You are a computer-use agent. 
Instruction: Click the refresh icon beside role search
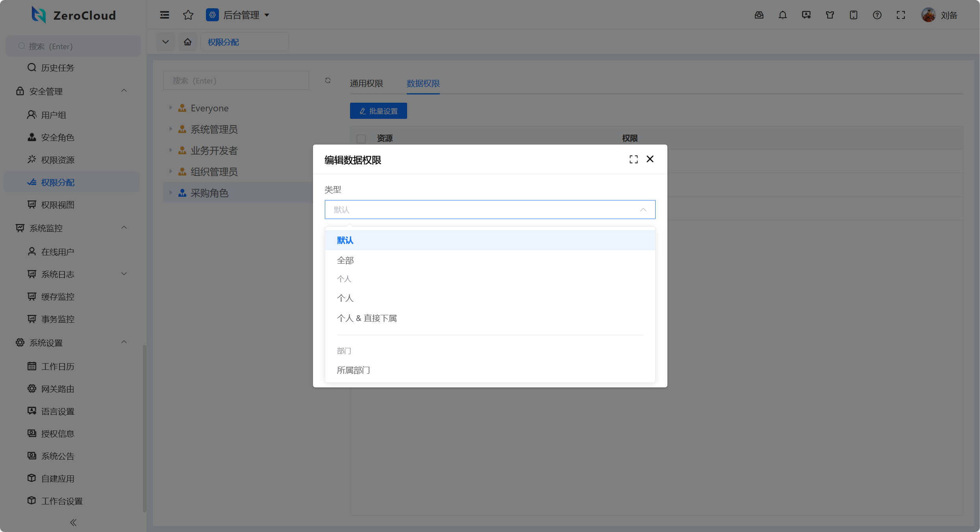point(328,81)
